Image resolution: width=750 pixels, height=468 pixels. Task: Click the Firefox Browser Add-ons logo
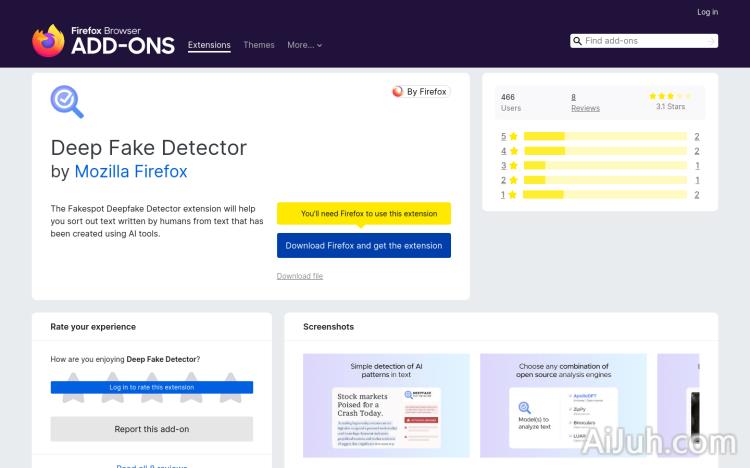coord(103,41)
